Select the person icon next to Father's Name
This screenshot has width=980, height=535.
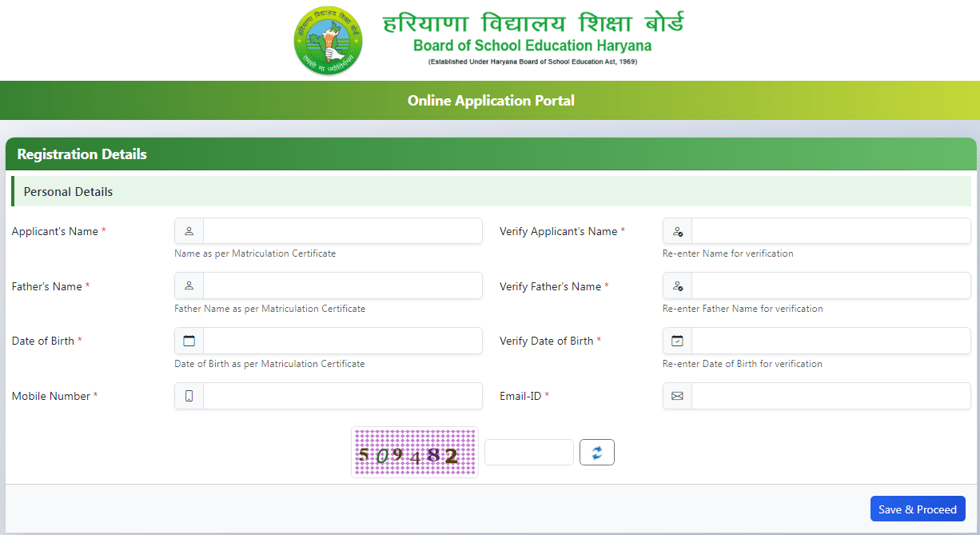tap(188, 285)
